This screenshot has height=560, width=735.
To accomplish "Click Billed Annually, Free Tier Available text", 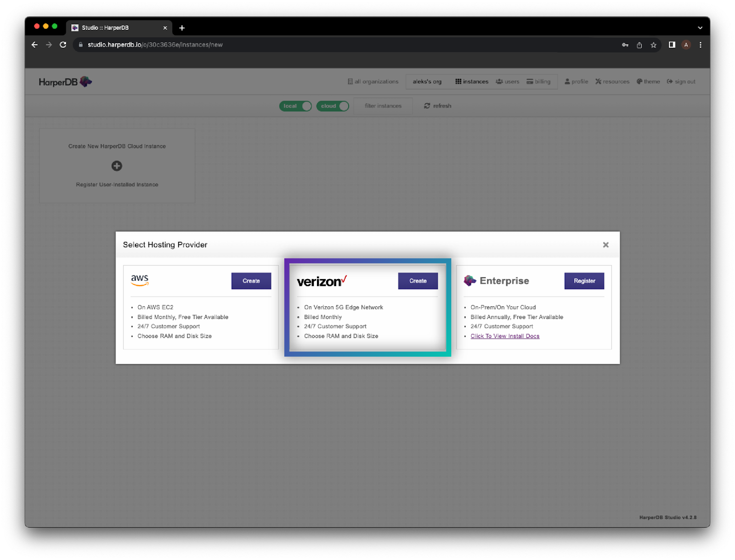I will pyautogui.click(x=517, y=317).
